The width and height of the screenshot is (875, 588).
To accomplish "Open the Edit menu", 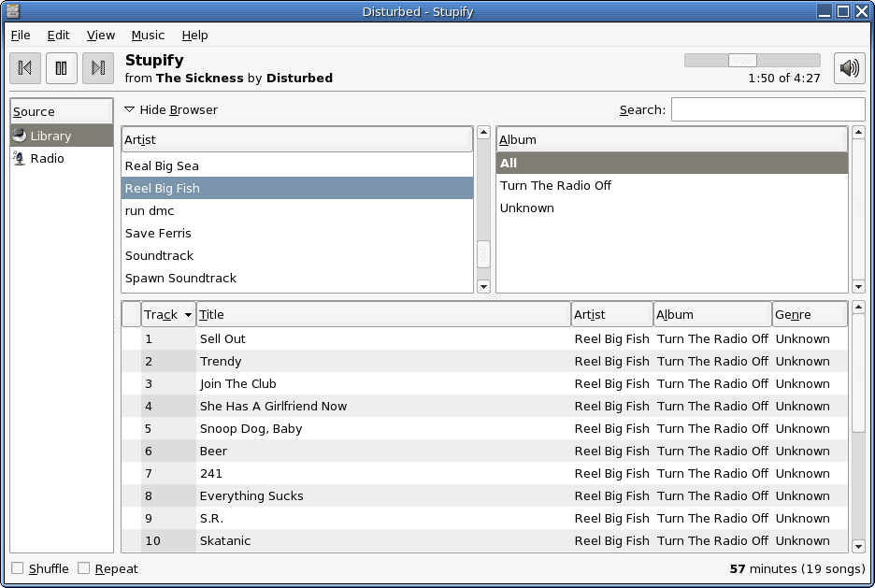I will [59, 36].
